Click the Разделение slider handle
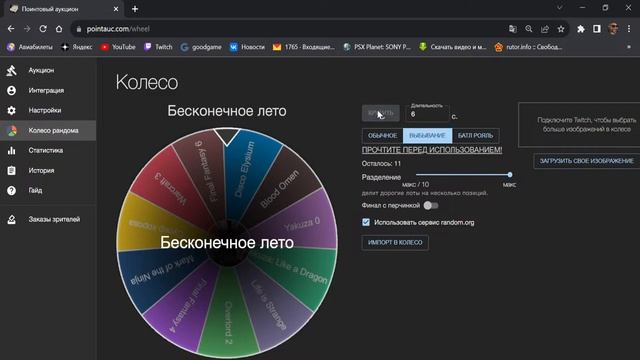This screenshot has height=360, width=640. click(510, 175)
